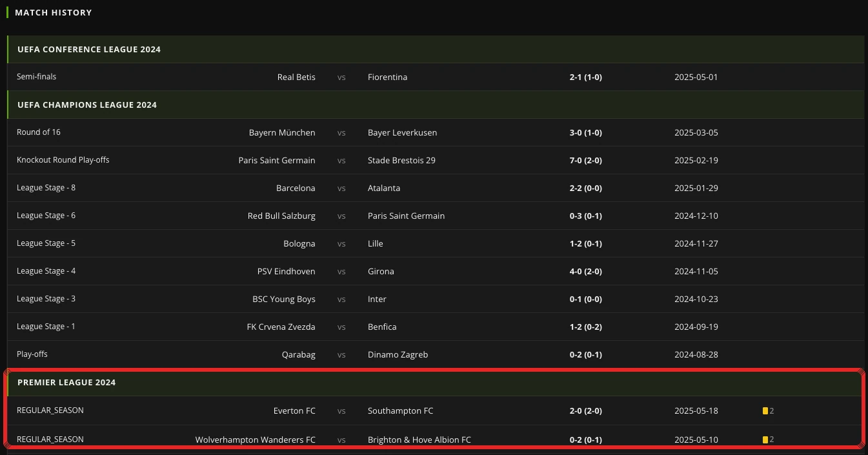The height and width of the screenshot is (455, 868).
Task: Open the Qarabag team name
Action: [299, 354]
